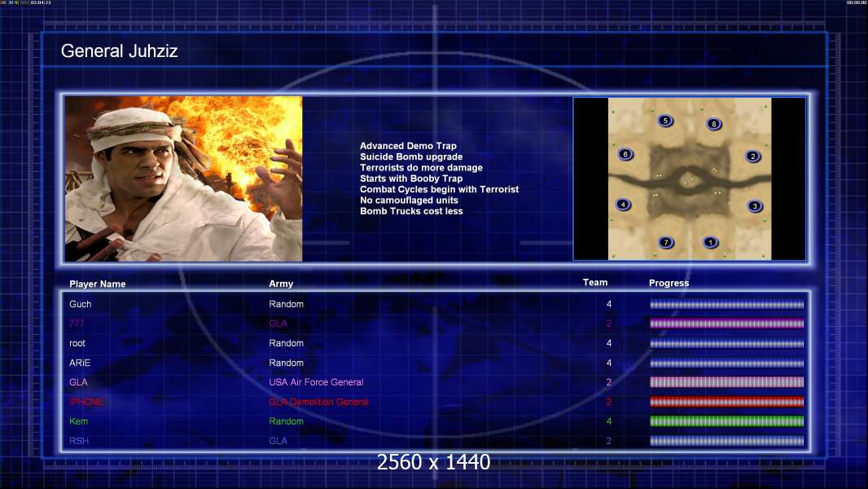
Task: Click Suicide Bomb upgrade bonus line
Action: pyautogui.click(x=411, y=156)
